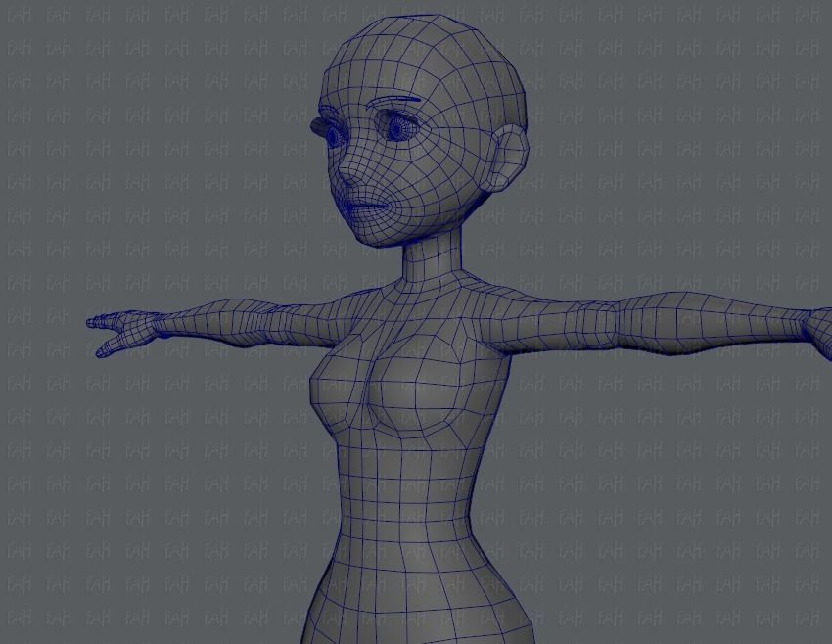The width and height of the screenshot is (832, 644).
Task: Select the eye facing the viewer
Action: 396,127
